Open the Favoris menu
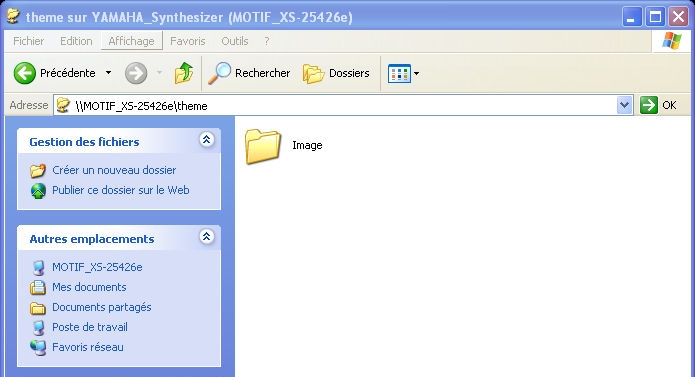 point(187,41)
